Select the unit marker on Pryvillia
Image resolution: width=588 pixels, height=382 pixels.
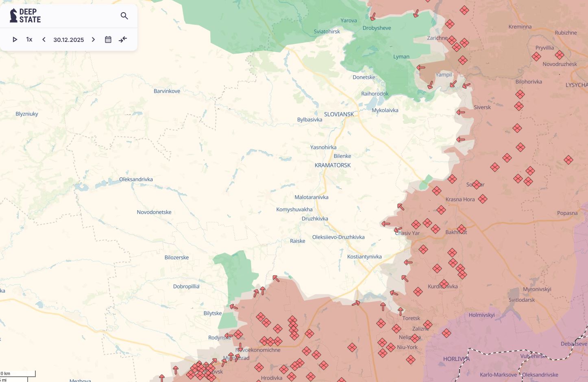click(536, 57)
